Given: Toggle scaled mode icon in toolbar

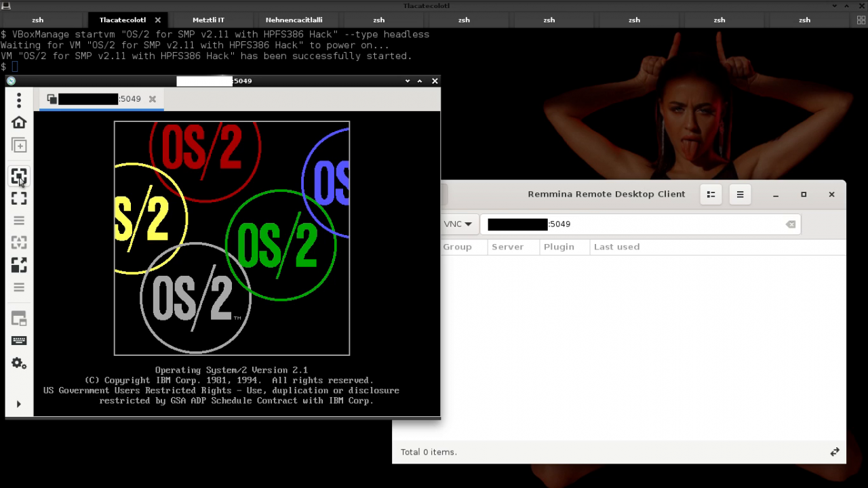Looking at the screenshot, I should point(19,264).
